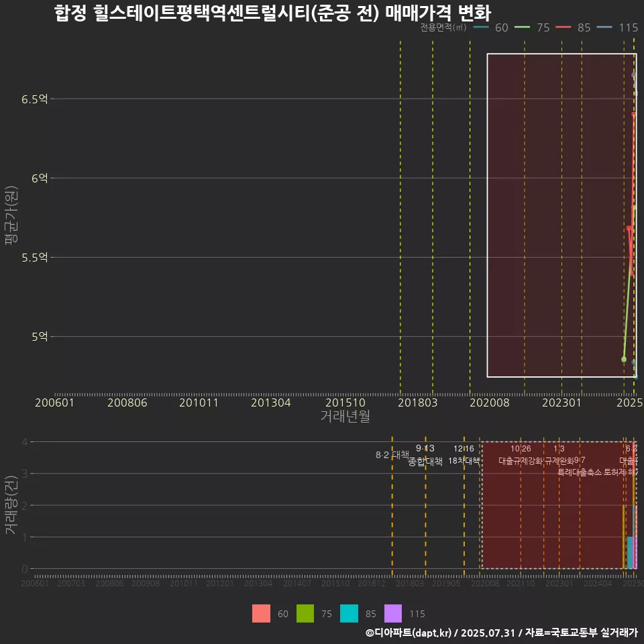Click 202301 on the price chart x-axis
Screen dimensions: 644x644
[x=562, y=402]
